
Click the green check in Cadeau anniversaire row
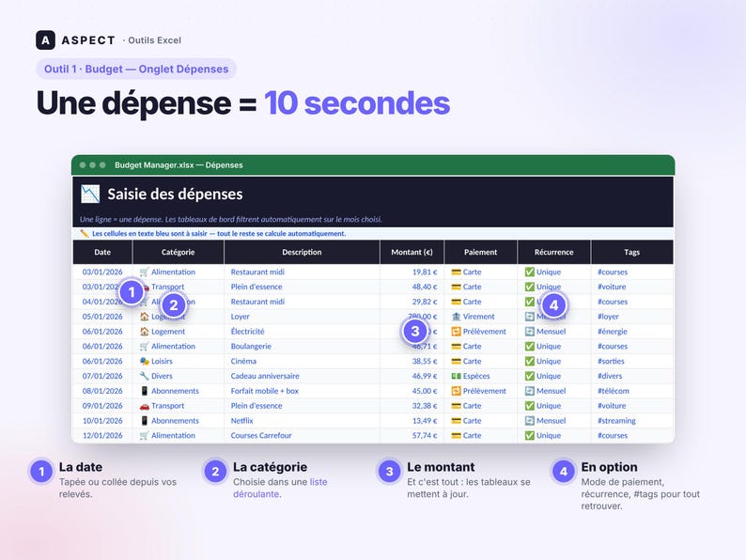tap(530, 376)
